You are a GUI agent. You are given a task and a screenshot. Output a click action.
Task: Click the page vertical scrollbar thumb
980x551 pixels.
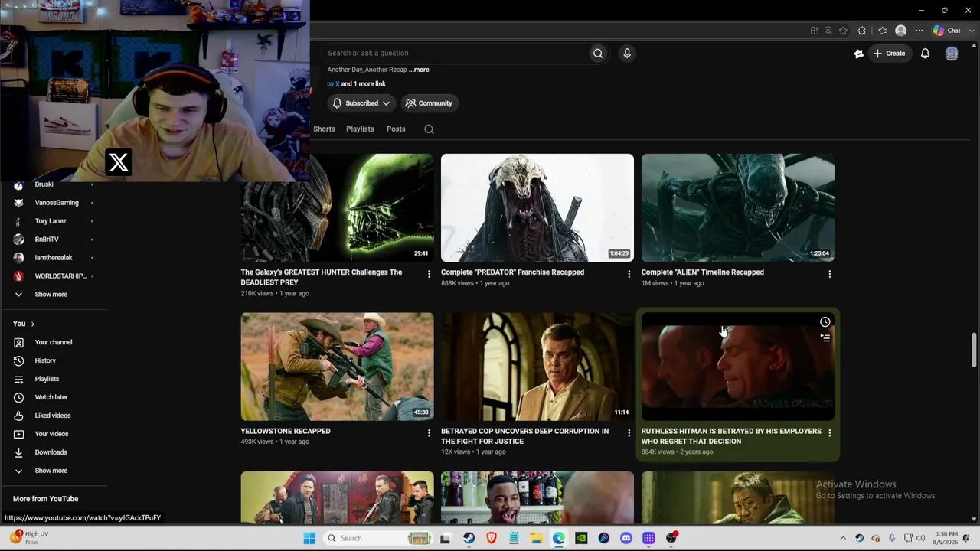pos(974,350)
